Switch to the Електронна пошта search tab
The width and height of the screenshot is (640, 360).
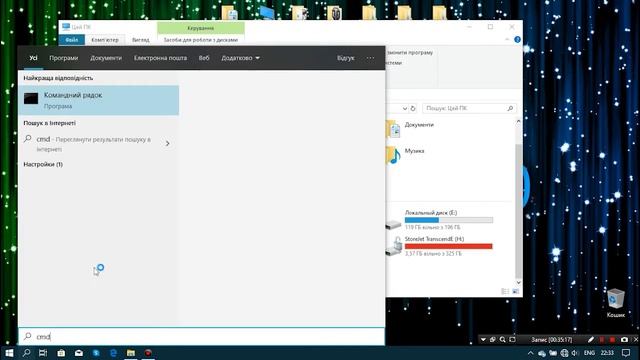coord(160,58)
